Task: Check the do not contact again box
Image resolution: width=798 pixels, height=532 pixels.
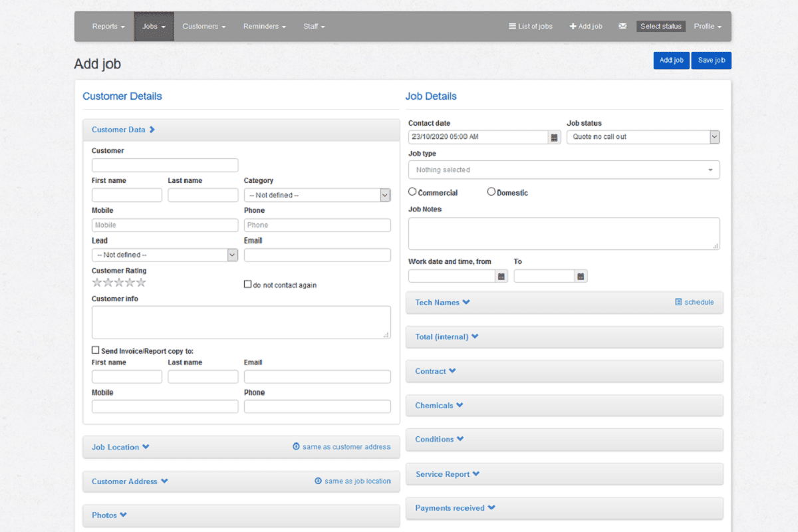Action: [x=247, y=285]
